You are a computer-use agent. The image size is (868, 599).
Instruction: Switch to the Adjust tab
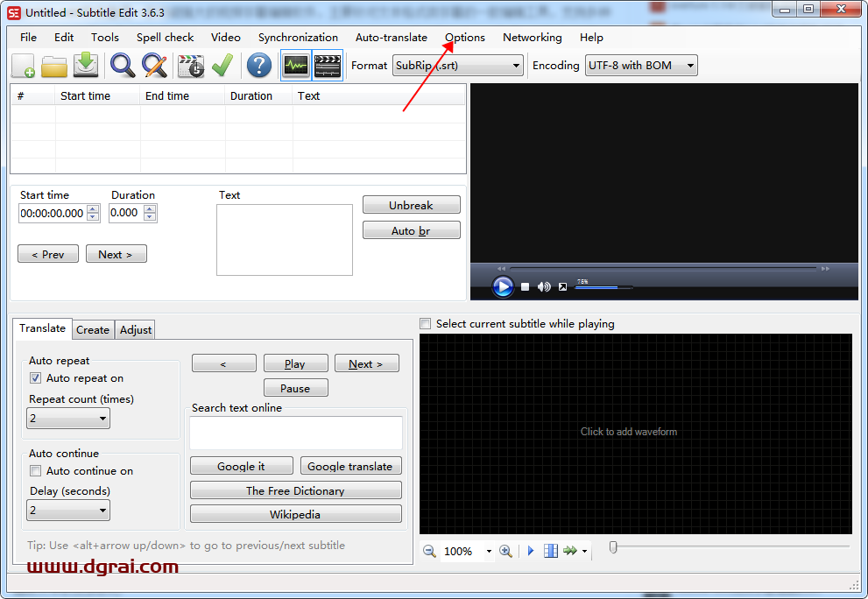tap(136, 330)
